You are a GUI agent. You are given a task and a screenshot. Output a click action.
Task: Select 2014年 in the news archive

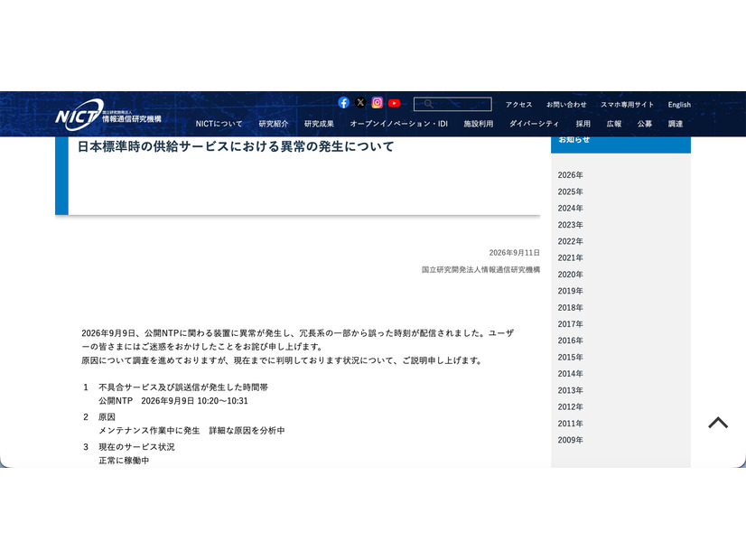pos(570,374)
